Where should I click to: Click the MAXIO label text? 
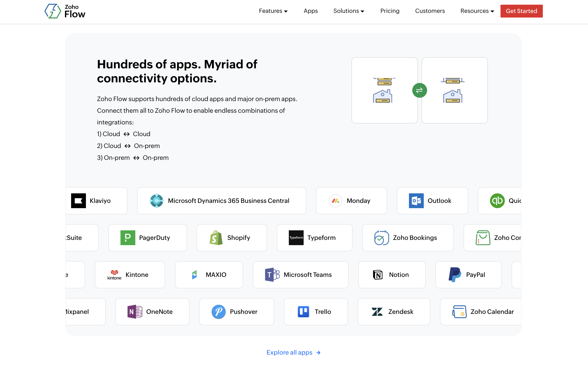coord(216,275)
